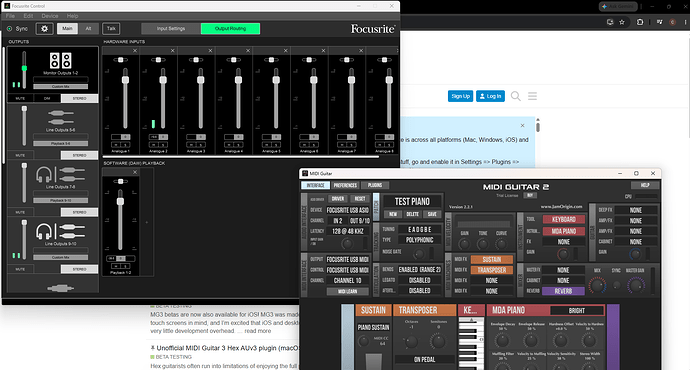Select Line Outputs 9-10 headphone icon
Screen dimensions: 690x370
point(44,231)
